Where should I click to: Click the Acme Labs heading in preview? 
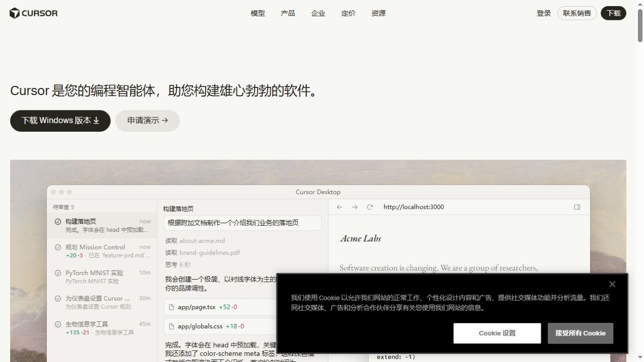click(x=360, y=238)
